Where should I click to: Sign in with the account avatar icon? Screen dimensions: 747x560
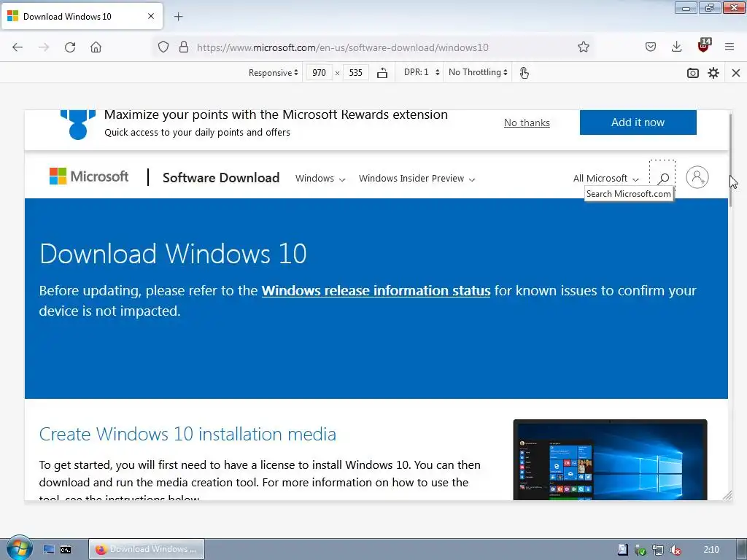(697, 177)
